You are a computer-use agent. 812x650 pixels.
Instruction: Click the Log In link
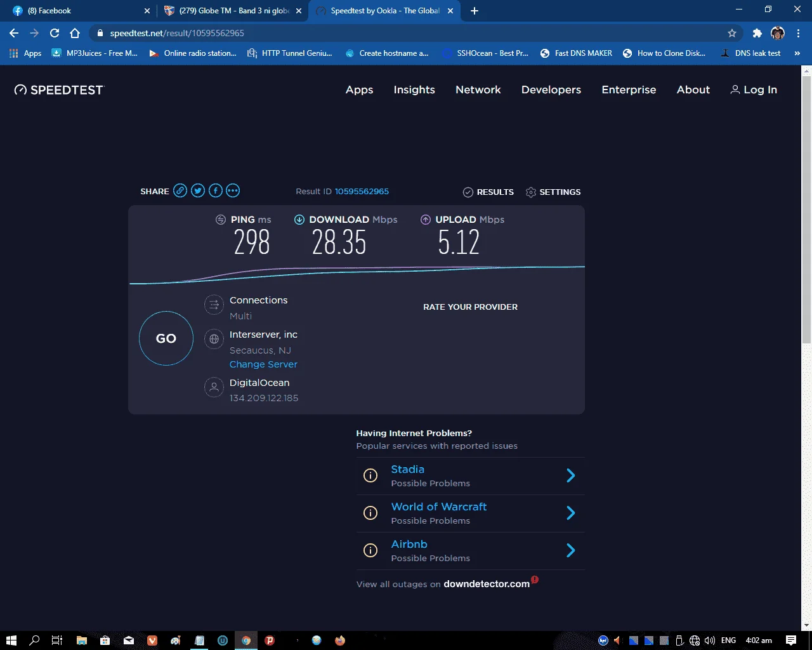click(x=754, y=90)
